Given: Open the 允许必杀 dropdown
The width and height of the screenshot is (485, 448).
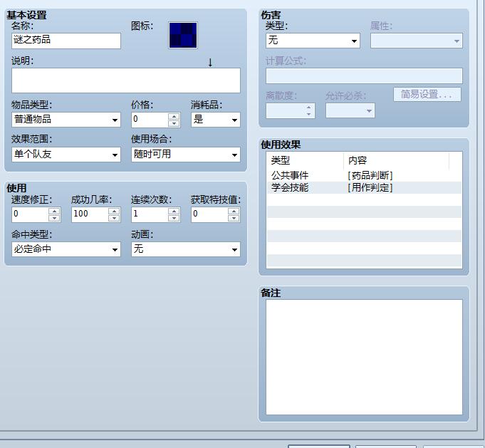Looking at the screenshot, I should (x=350, y=110).
